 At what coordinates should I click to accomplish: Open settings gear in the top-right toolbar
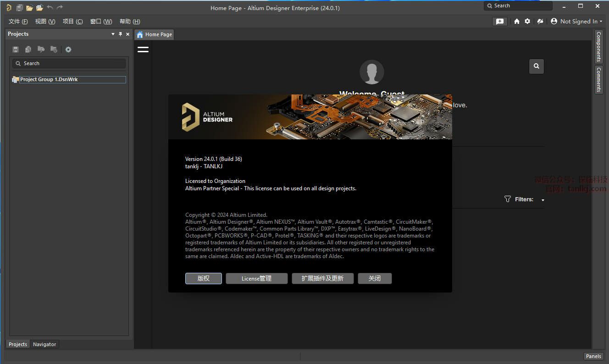click(x=527, y=21)
